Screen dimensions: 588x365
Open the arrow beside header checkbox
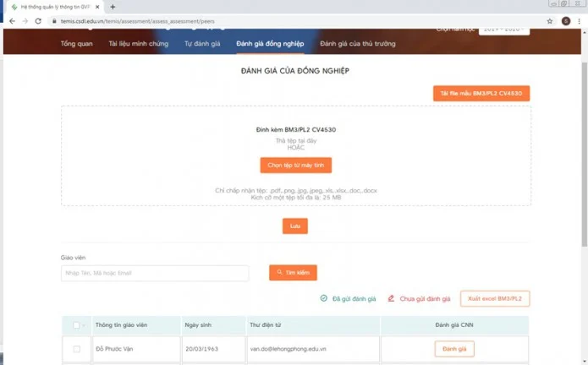click(x=84, y=325)
